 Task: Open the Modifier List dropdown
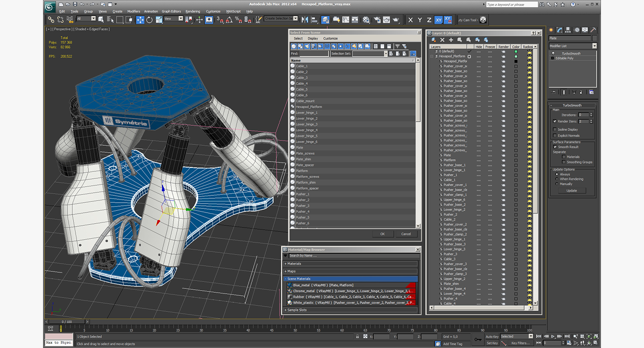point(594,46)
